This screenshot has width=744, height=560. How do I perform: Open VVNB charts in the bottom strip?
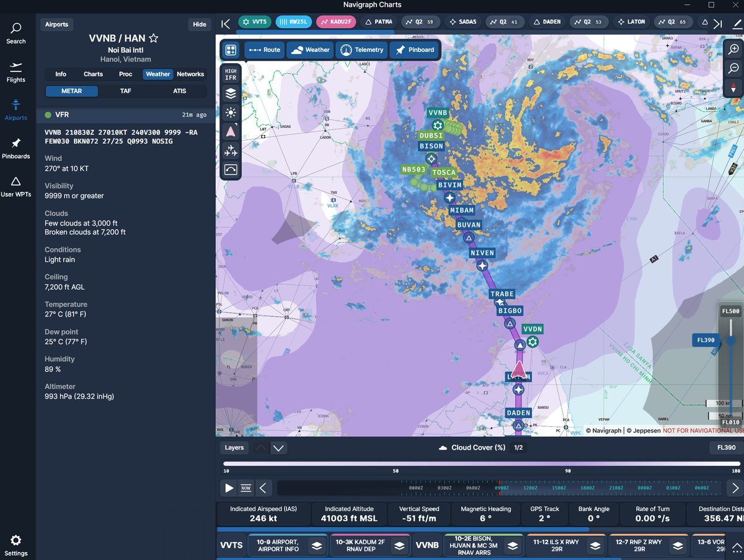pyautogui.click(x=427, y=546)
